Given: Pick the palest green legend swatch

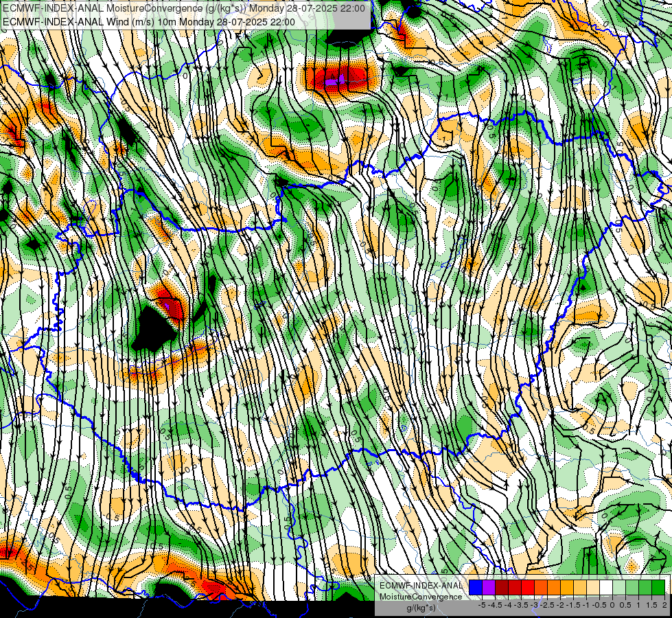Looking at the screenshot, I should pyautogui.click(x=619, y=587).
